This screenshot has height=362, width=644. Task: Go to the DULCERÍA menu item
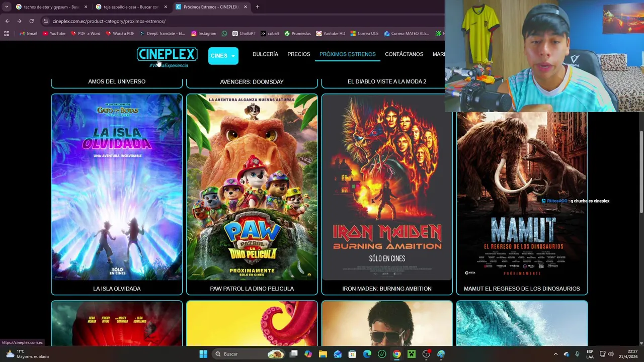pos(265,54)
